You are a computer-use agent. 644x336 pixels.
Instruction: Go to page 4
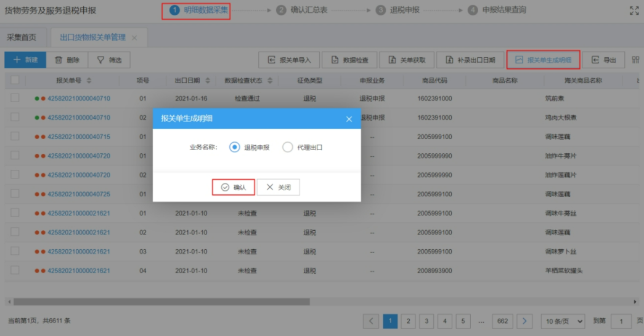(x=445, y=321)
